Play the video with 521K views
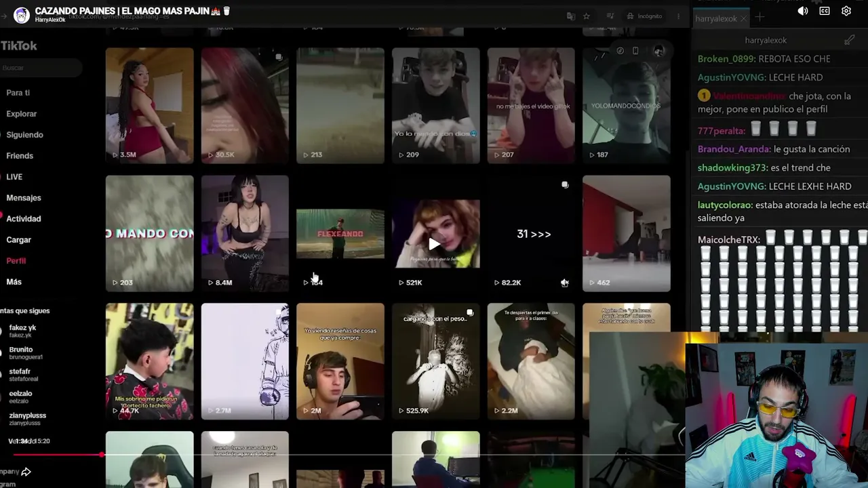 click(x=435, y=234)
